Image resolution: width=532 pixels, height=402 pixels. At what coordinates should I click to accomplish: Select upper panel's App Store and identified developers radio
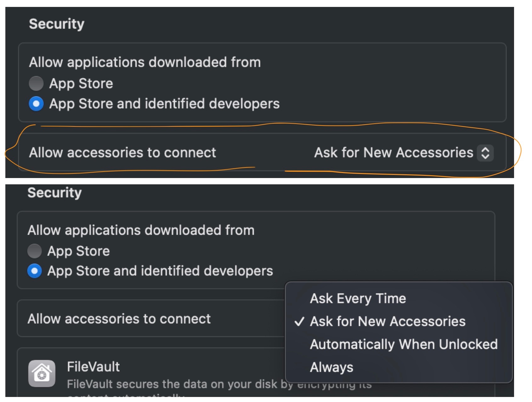[x=36, y=104]
